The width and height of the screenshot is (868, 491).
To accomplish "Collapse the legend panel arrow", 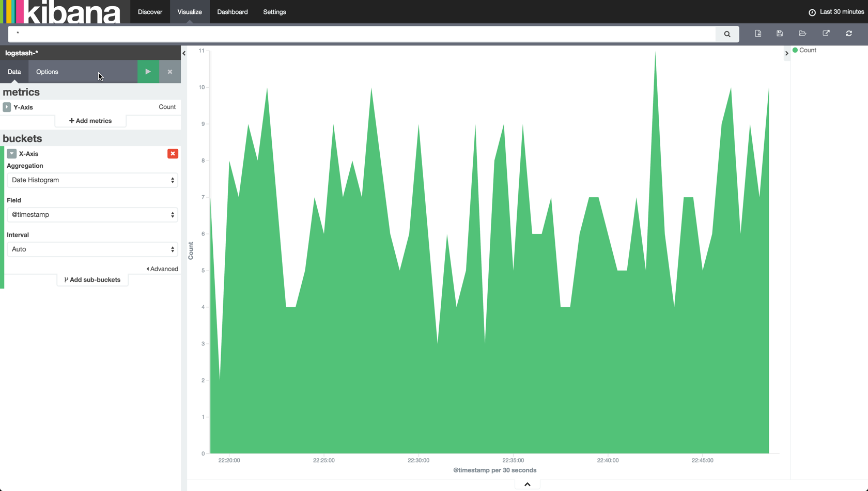I will (787, 53).
